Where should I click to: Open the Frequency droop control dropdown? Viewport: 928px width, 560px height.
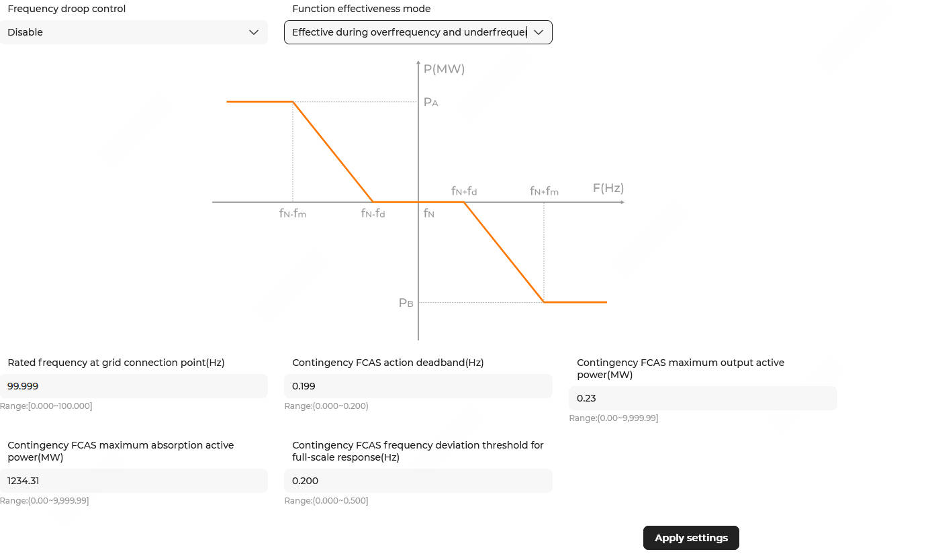pos(134,32)
